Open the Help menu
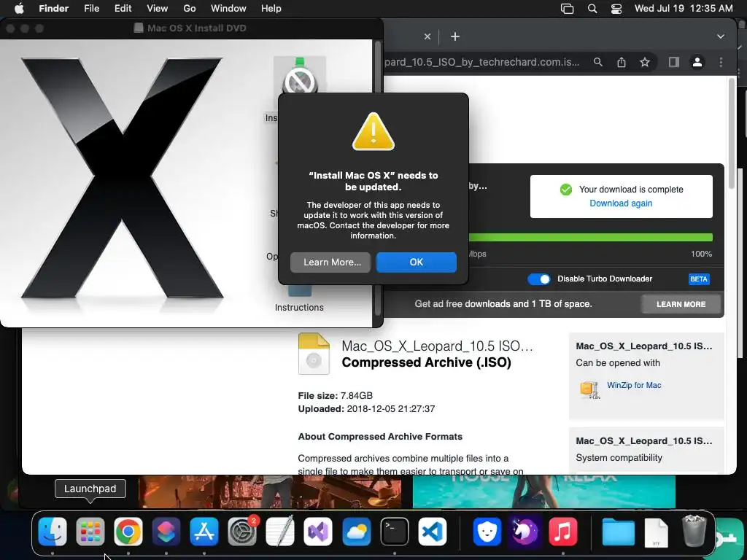This screenshot has height=560, width=747. [x=271, y=8]
